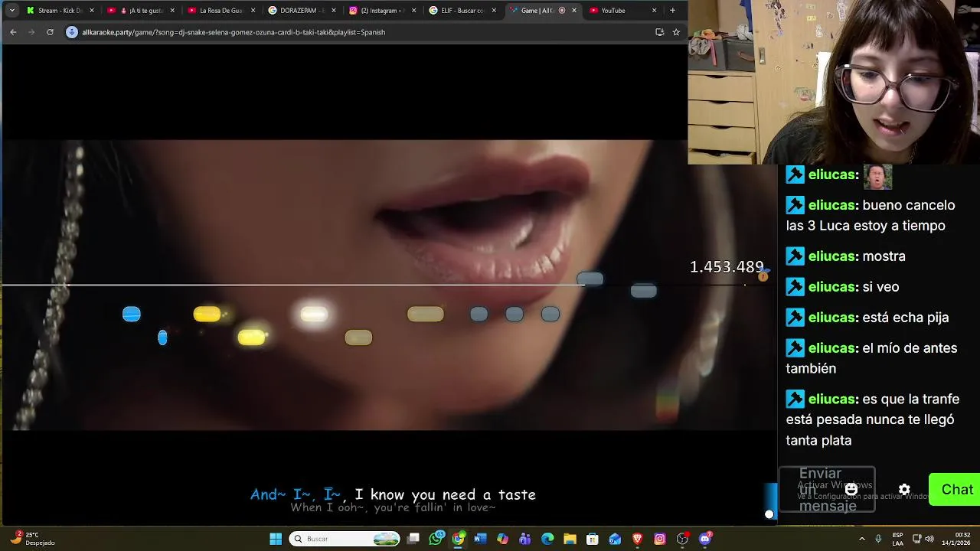Open the chat settings gear
980x551 pixels.
coord(904,490)
